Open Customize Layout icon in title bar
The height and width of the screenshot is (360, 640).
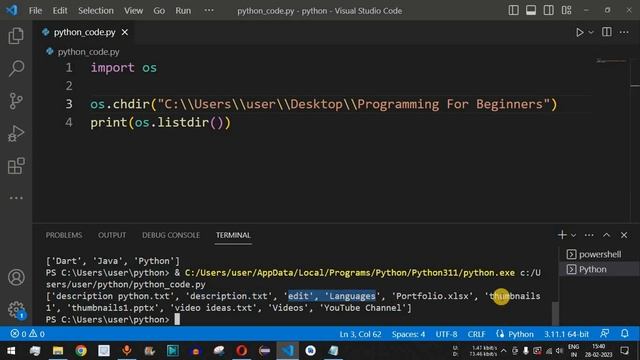(x=567, y=10)
